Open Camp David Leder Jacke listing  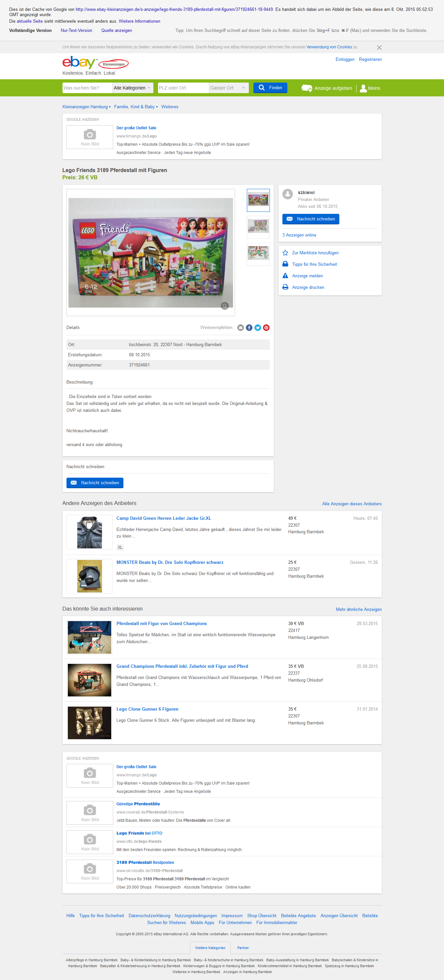tap(164, 518)
